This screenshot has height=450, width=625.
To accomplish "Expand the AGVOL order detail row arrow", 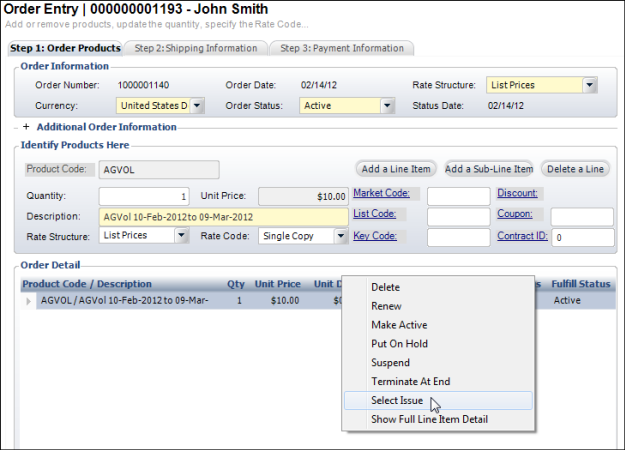I will point(28,300).
